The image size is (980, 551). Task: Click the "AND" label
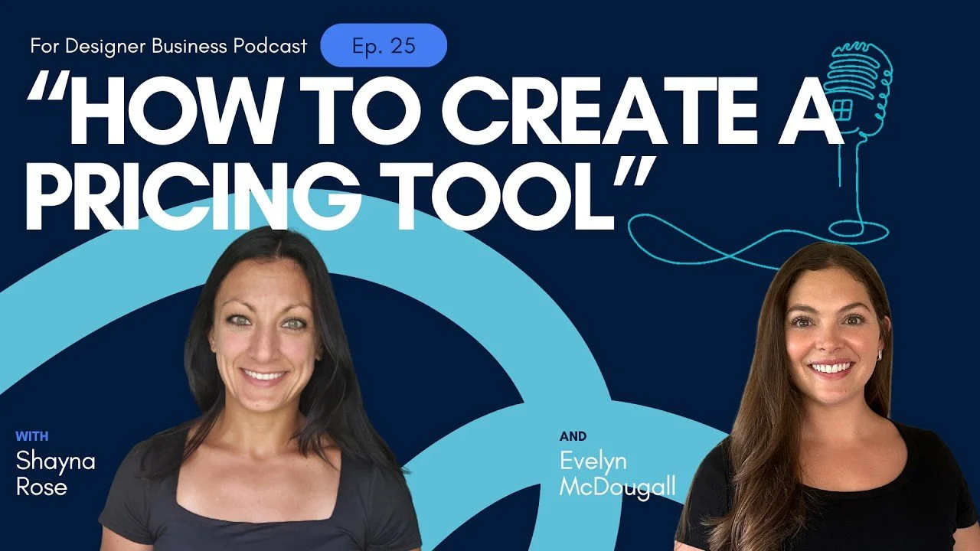click(573, 437)
